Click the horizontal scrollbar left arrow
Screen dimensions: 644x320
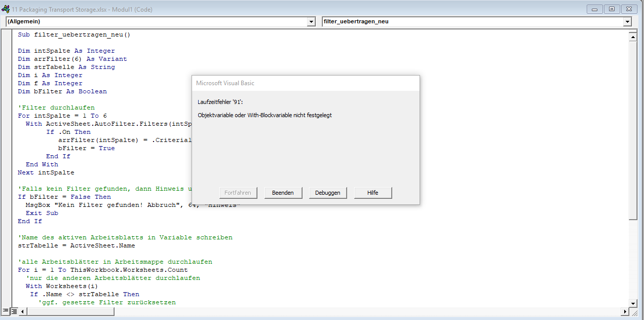click(x=23, y=310)
